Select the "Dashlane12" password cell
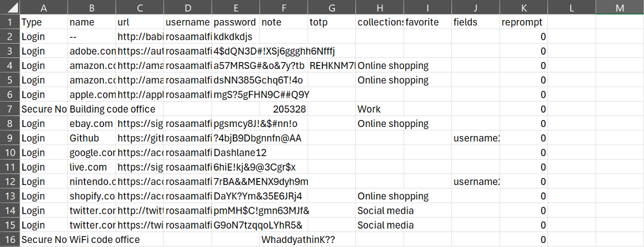Screen dimensions: 644x247 (236, 153)
